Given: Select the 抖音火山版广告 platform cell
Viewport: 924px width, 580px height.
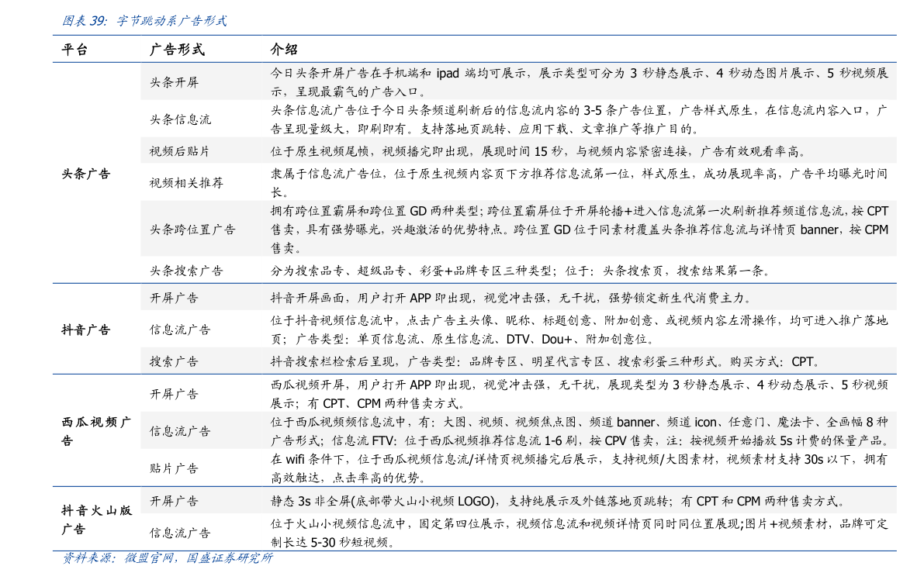Looking at the screenshot, I should click(97, 520).
